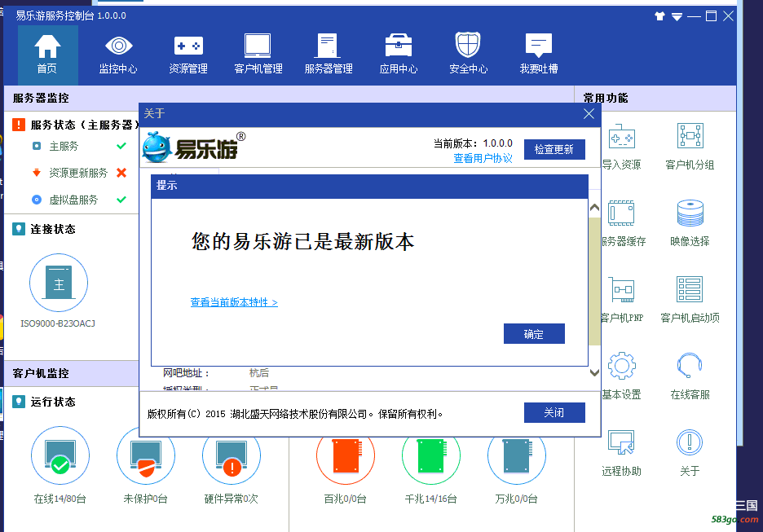Image resolution: width=763 pixels, height=532 pixels.
Task: Click 当前版本: 1.0.0.0 text
Action: [473, 143]
